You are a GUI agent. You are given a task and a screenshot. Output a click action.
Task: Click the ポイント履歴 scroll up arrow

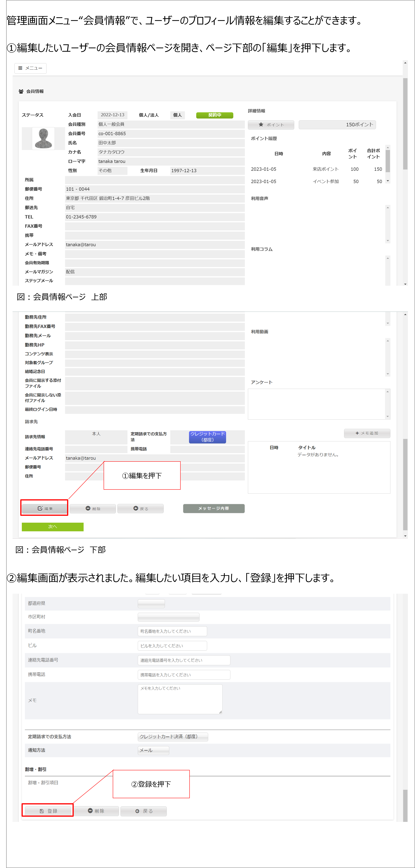click(x=388, y=148)
